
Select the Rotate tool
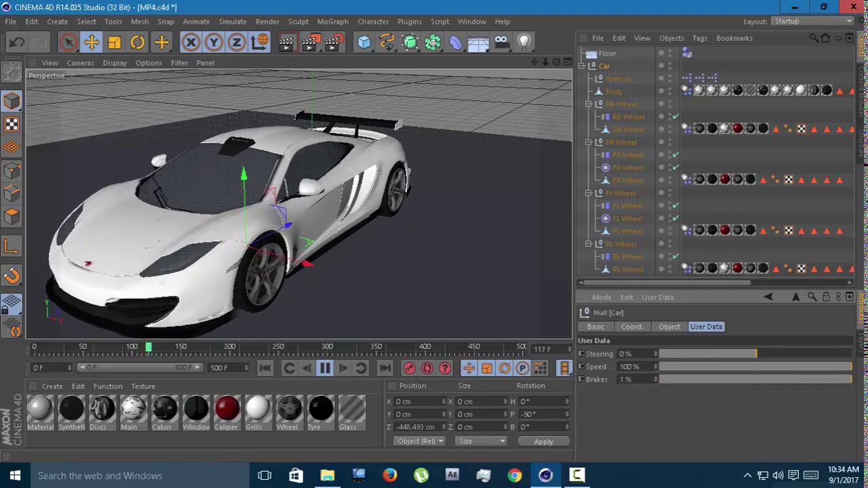click(x=138, y=43)
